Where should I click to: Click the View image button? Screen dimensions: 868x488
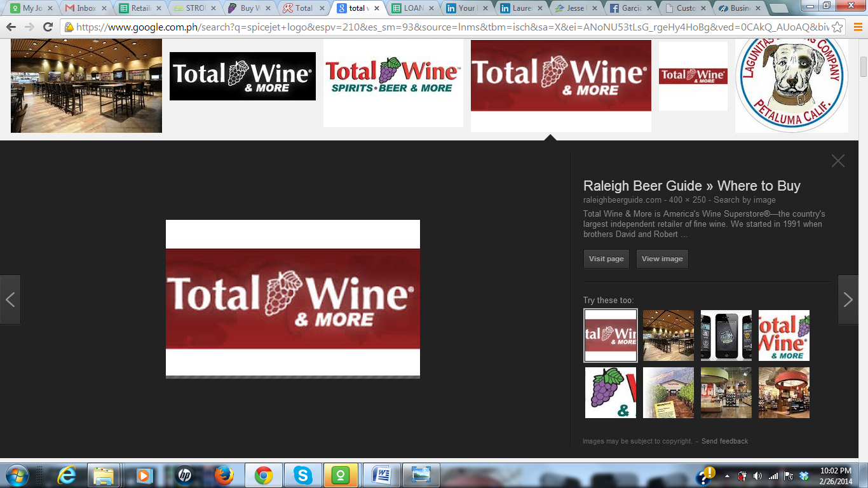[662, 259]
